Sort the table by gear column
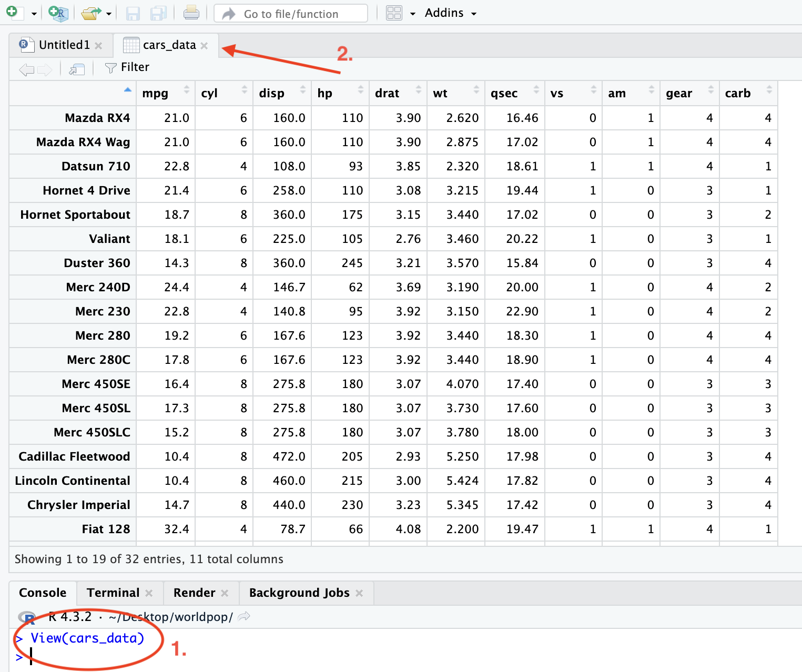 pos(690,94)
